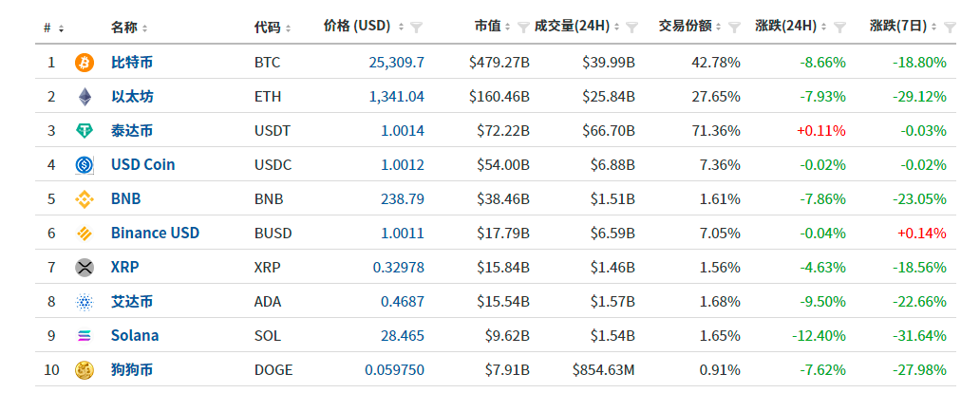Select share value 71.36%
Viewport: 980px width, 393px height.
[x=716, y=131]
